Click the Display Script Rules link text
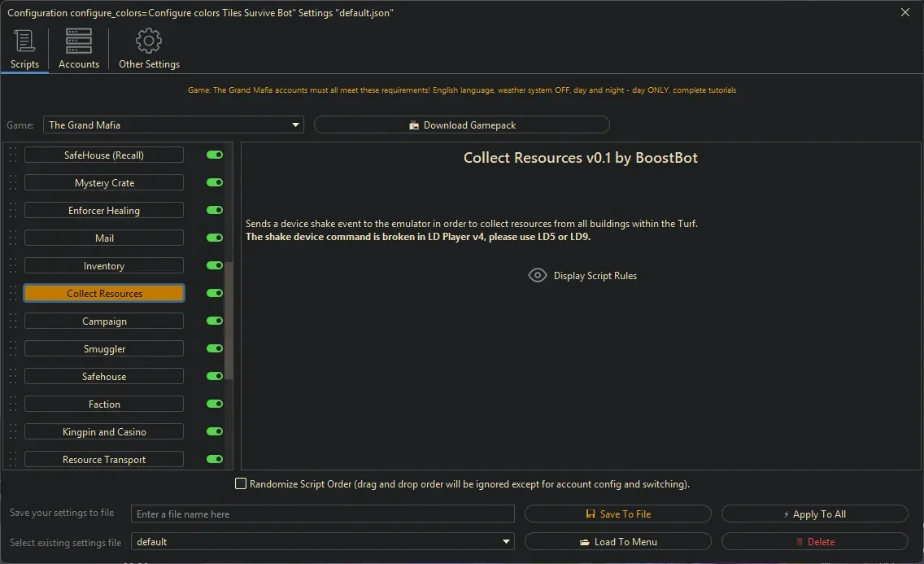This screenshot has height=564, width=924. pos(595,276)
